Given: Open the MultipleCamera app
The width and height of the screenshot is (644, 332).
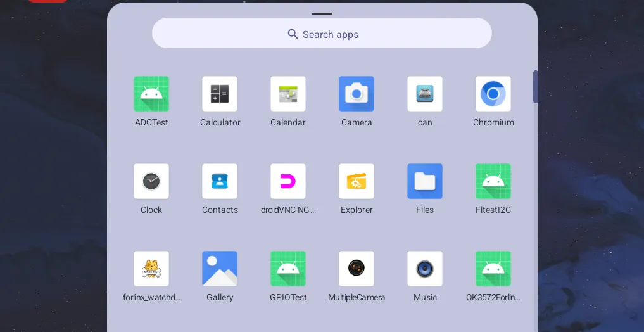Looking at the screenshot, I should point(357,269).
